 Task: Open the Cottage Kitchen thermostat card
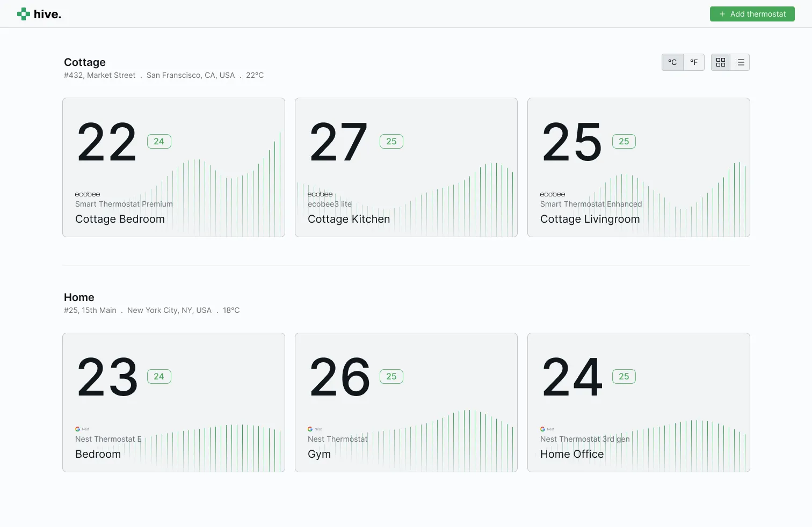click(406, 167)
